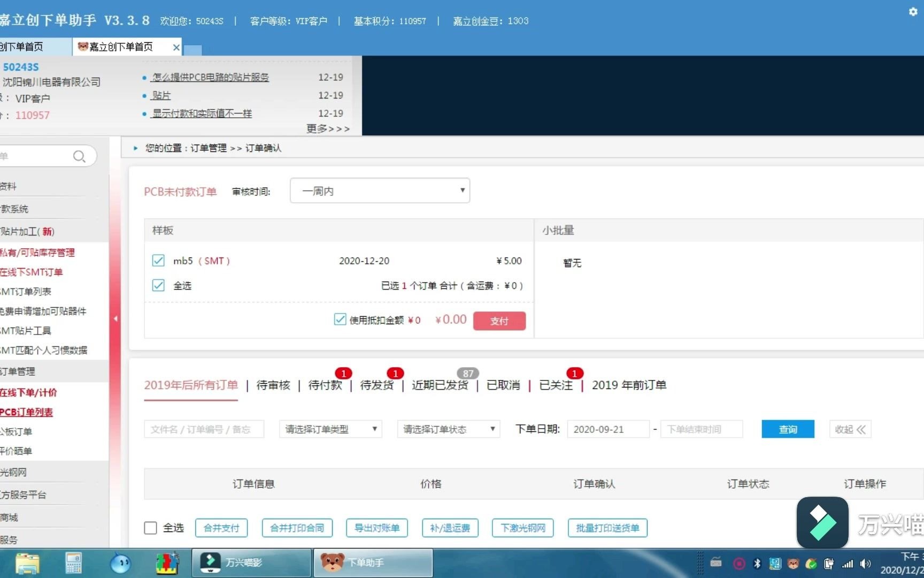This screenshot has width=924, height=578.
Task: Click the network signal tray icon
Action: (848, 564)
